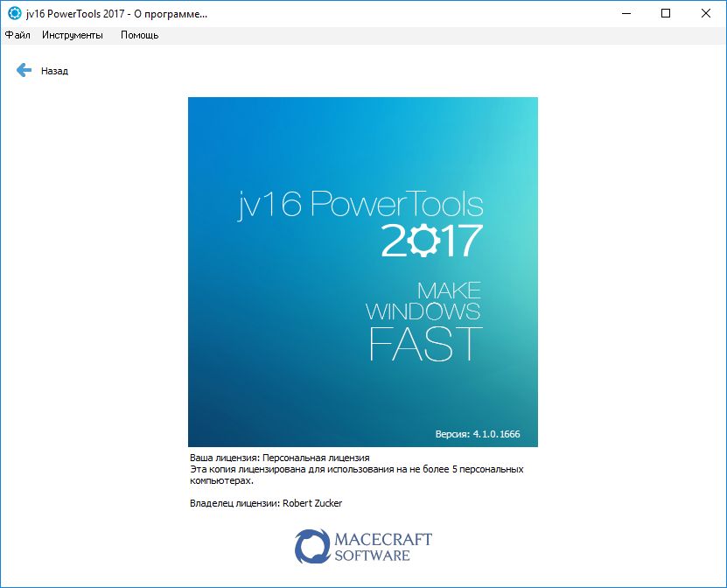Click the jv16 PowerTools title bar icon
Image resolution: width=727 pixels, height=588 pixels.
[x=14, y=14]
